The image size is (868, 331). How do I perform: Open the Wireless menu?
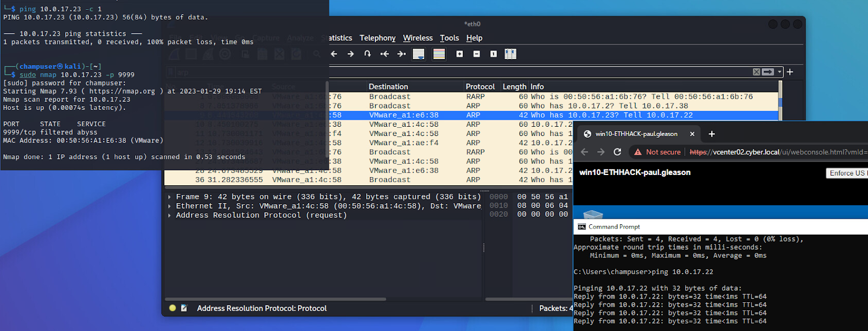pyautogui.click(x=418, y=38)
